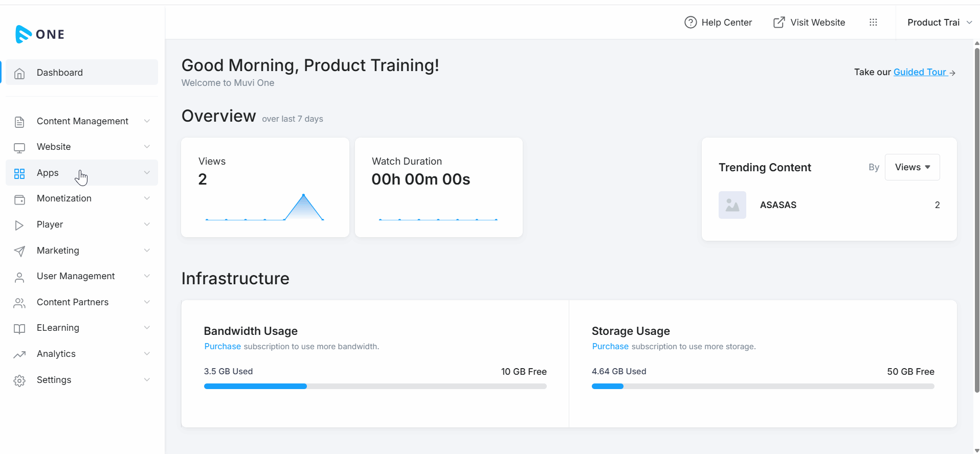Expand the Analytics menu chevron
This screenshot has height=454, width=980.
147,354
